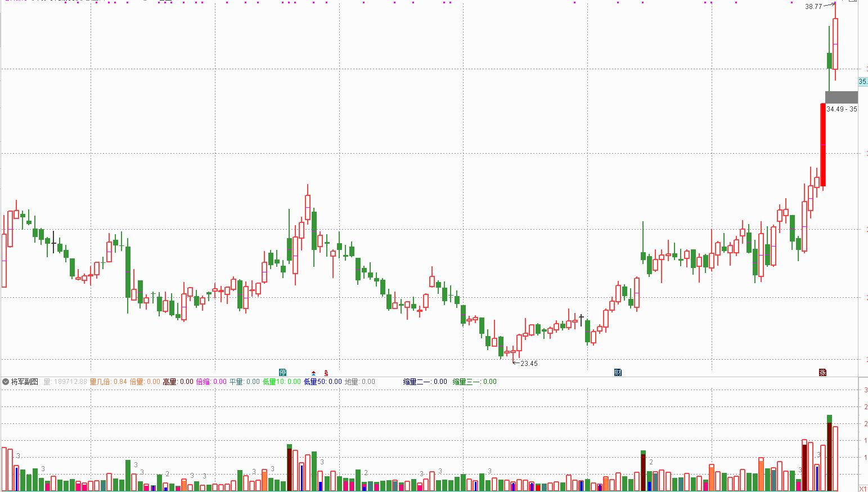Click the X1 scale icon in volume pane
868x492 pixels.
tap(863, 489)
